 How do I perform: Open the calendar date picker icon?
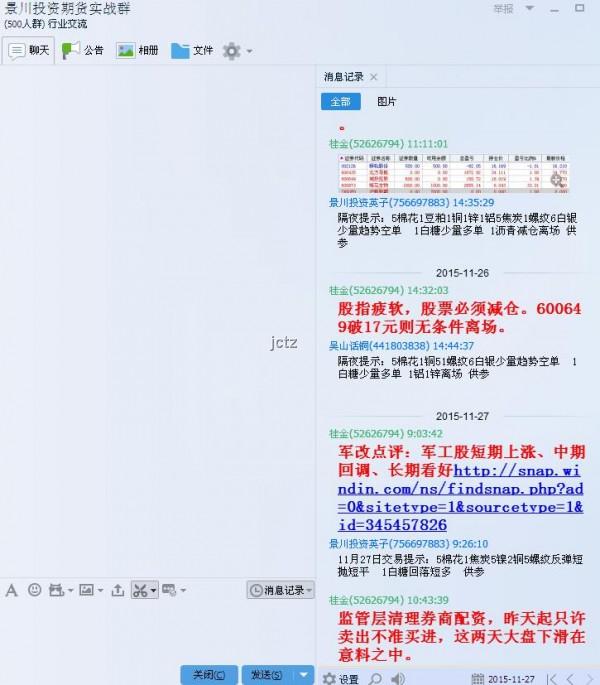(x=477, y=678)
